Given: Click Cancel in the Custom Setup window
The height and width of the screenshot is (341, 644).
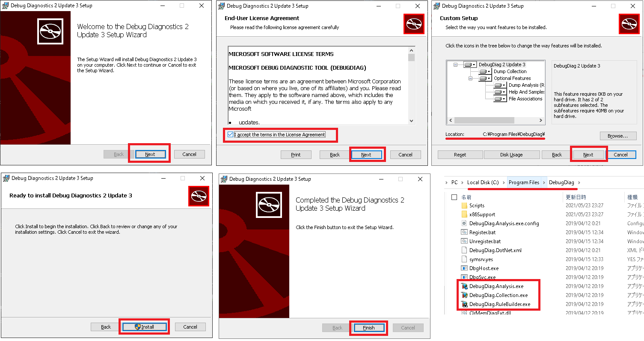Looking at the screenshot, I should coord(621,155).
